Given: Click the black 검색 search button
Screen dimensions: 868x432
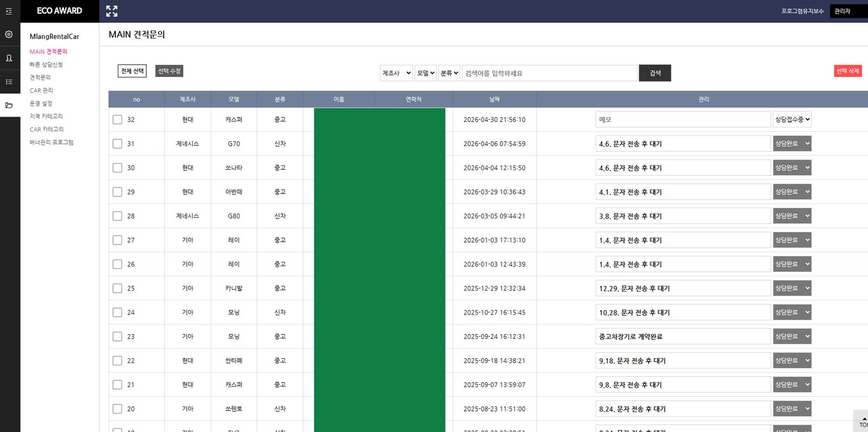Looking at the screenshot, I should 655,73.
